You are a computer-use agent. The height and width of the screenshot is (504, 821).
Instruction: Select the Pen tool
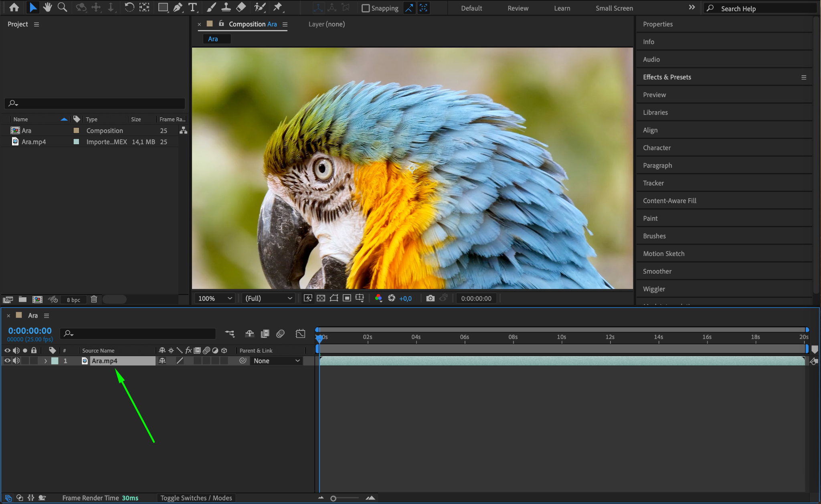tap(178, 7)
